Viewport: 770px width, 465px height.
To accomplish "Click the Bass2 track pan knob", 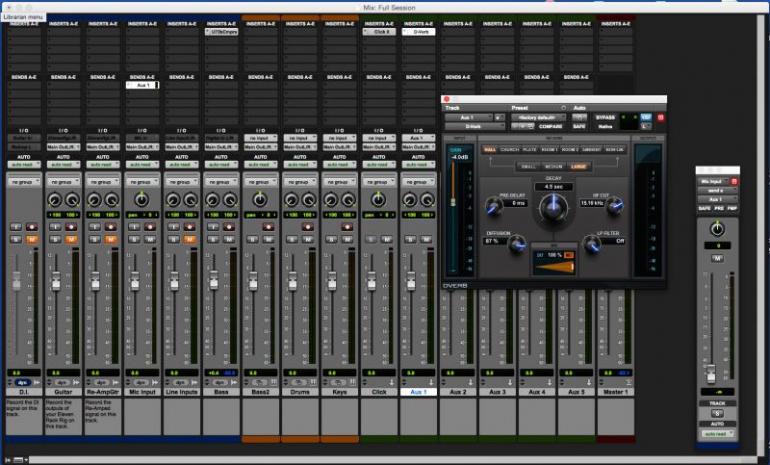I will click(260, 200).
